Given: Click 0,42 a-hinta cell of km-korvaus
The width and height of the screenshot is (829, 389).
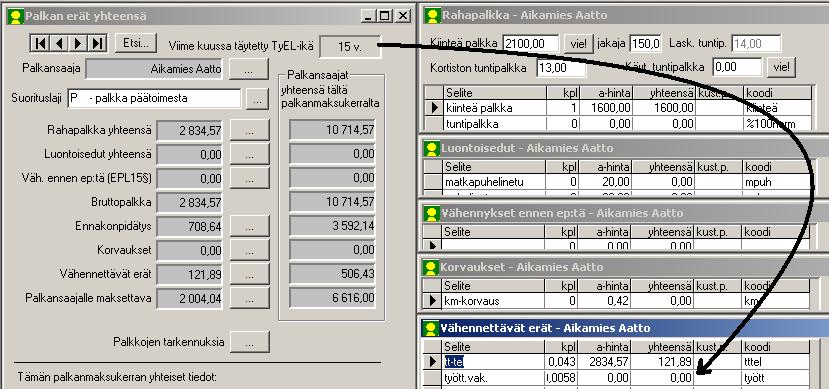Looking at the screenshot, I should [x=604, y=301].
